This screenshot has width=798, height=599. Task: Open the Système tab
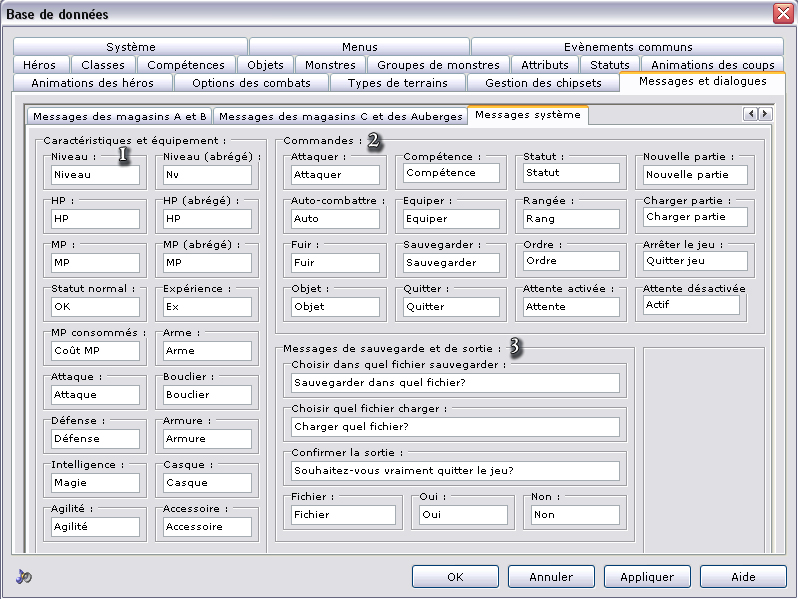click(x=131, y=47)
